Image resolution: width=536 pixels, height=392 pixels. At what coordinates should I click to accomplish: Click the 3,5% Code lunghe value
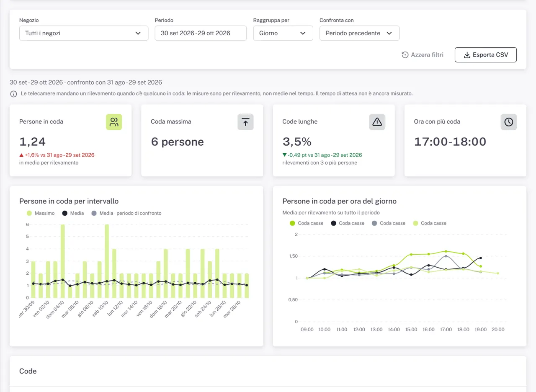tap(297, 142)
